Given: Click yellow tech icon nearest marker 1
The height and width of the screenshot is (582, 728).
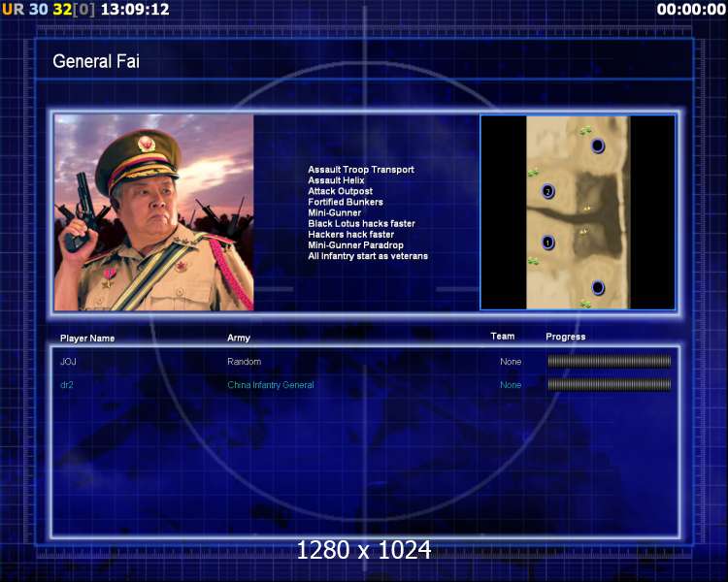Looking at the screenshot, I should (584, 230).
